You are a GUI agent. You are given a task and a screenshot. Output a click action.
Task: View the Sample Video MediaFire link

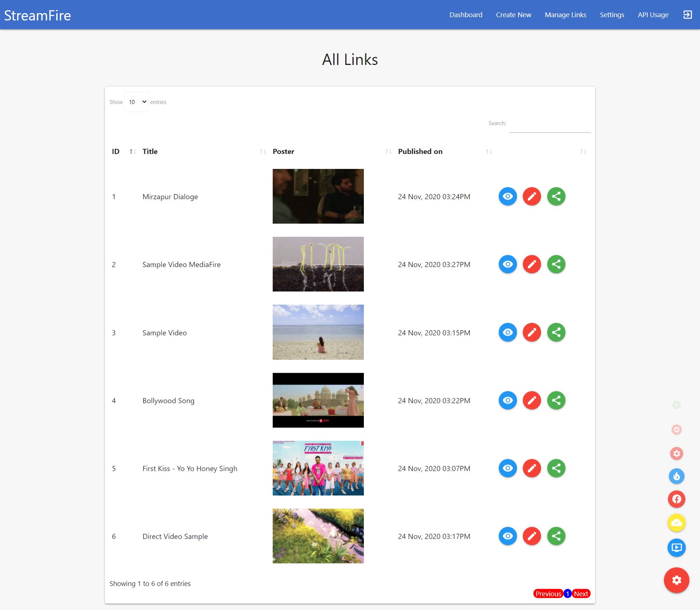507,264
